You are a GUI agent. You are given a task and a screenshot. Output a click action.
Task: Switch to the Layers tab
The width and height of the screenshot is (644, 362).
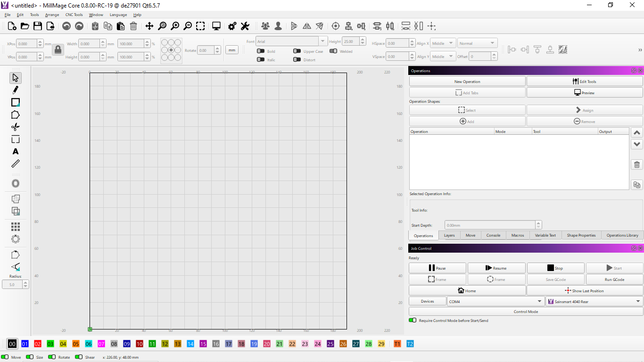449,235
